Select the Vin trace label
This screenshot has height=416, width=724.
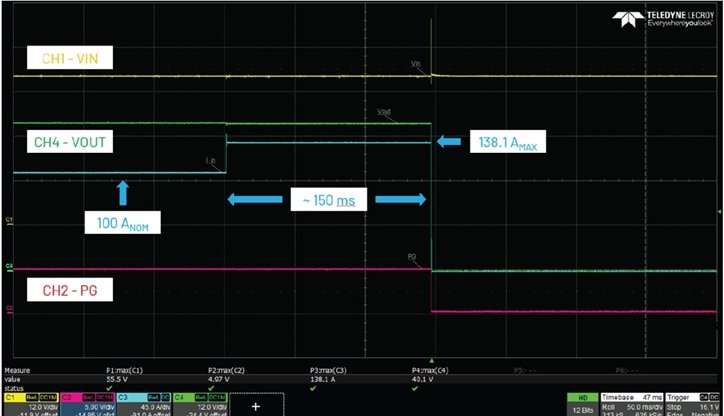pyautogui.click(x=416, y=64)
